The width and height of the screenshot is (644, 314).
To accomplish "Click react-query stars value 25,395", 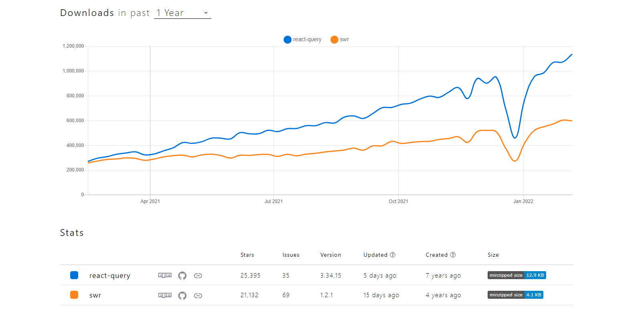I will coord(250,275).
